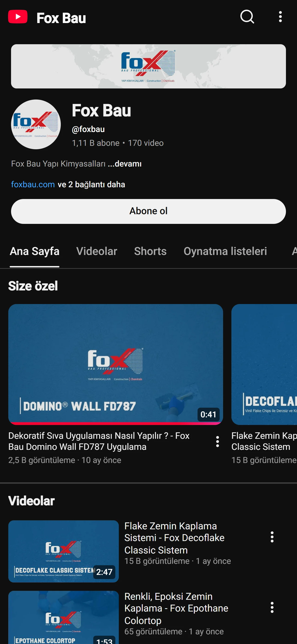Image resolution: width=297 pixels, height=644 pixels.
Task: Open the foxbau.com link
Action: (33, 184)
